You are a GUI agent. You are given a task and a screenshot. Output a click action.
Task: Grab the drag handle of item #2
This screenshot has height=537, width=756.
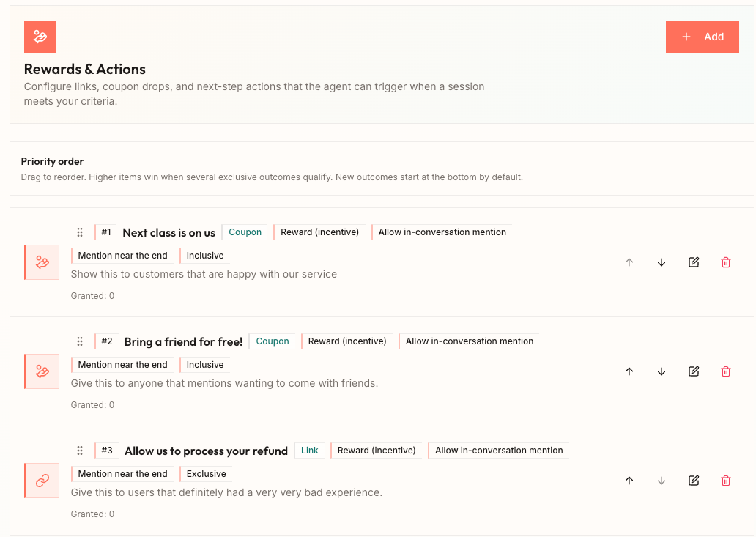80,341
